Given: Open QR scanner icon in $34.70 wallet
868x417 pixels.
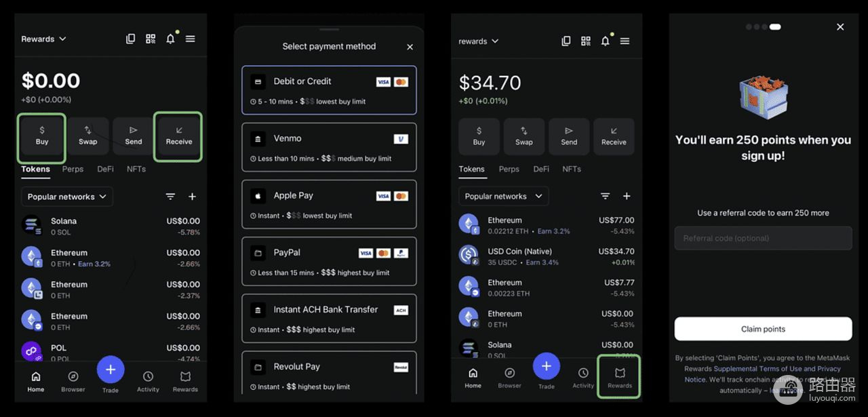Looking at the screenshot, I should (x=586, y=41).
